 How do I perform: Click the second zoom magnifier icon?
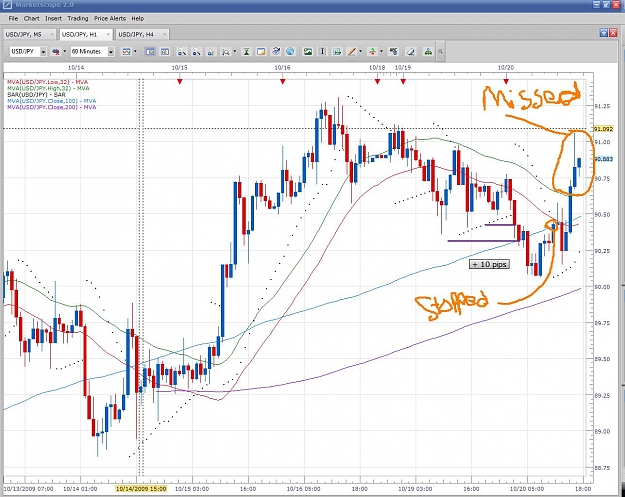(x=196, y=52)
